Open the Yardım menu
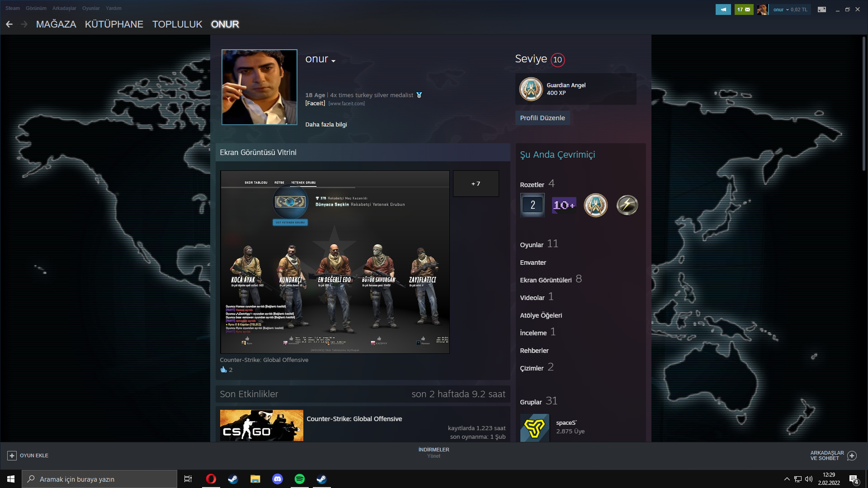Viewport: 868px width, 488px height. tap(113, 8)
